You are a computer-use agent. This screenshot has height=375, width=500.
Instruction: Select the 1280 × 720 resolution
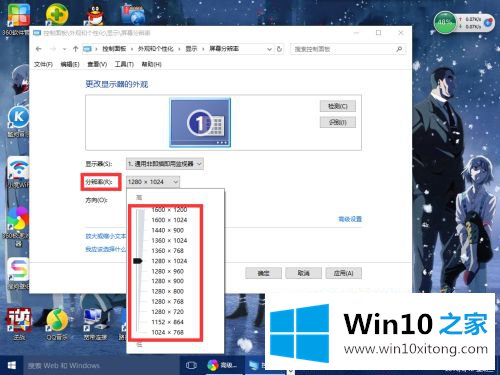coord(168,312)
